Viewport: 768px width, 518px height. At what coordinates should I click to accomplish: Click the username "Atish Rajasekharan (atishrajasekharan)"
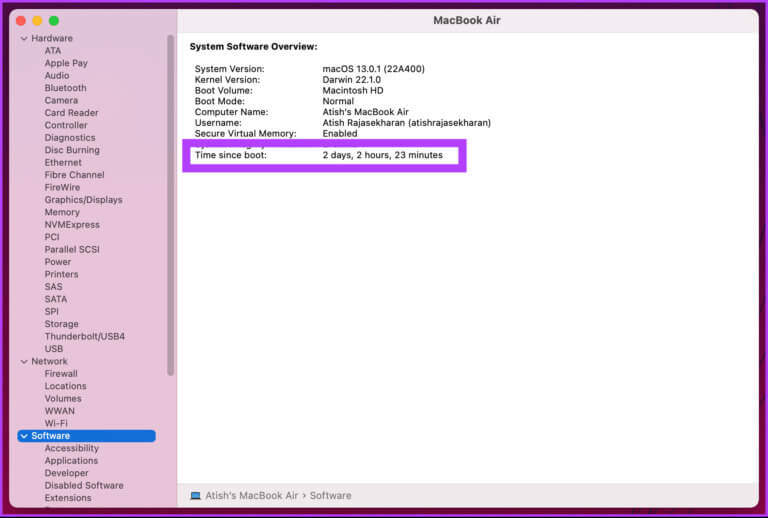click(x=407, y=122)
